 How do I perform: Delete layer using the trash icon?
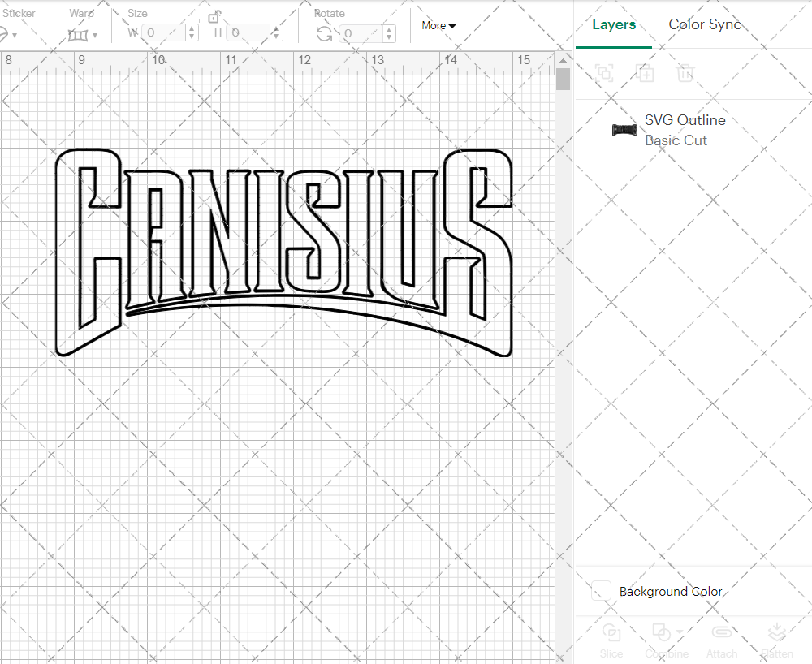(685, 73)
